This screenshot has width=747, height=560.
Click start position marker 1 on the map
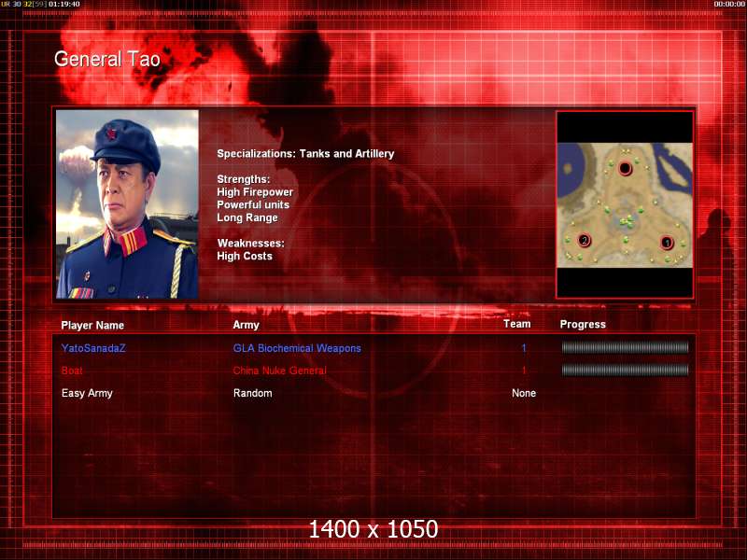click(x=667, y=243)
